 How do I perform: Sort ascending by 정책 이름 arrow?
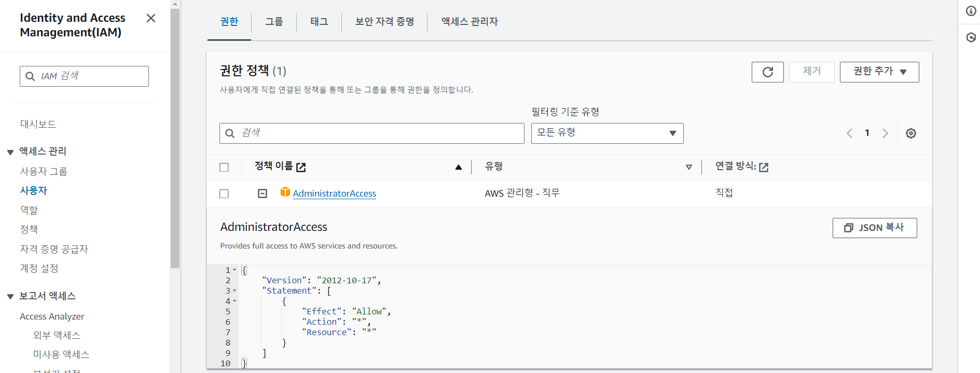pyautogui.click(x=458, y=167)
